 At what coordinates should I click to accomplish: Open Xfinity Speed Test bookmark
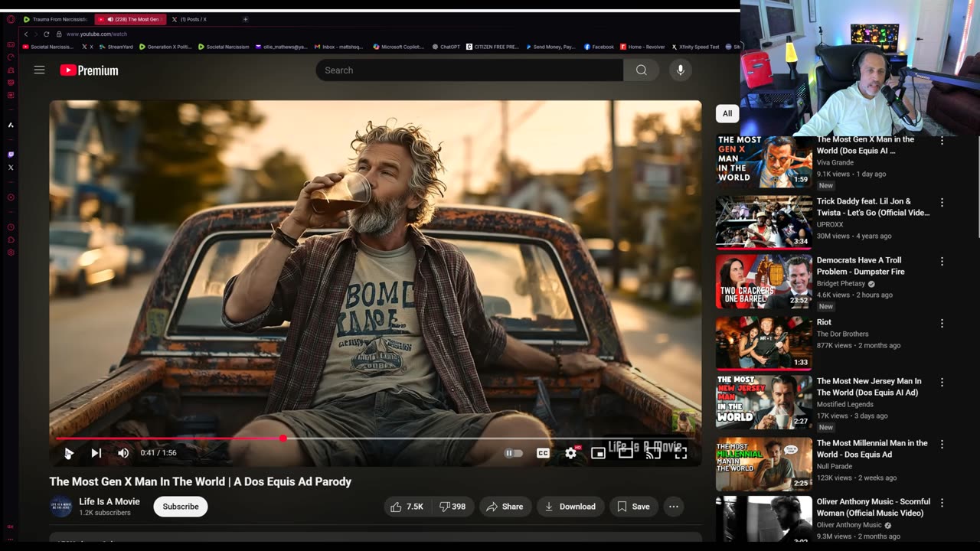[x=696, y=47]
